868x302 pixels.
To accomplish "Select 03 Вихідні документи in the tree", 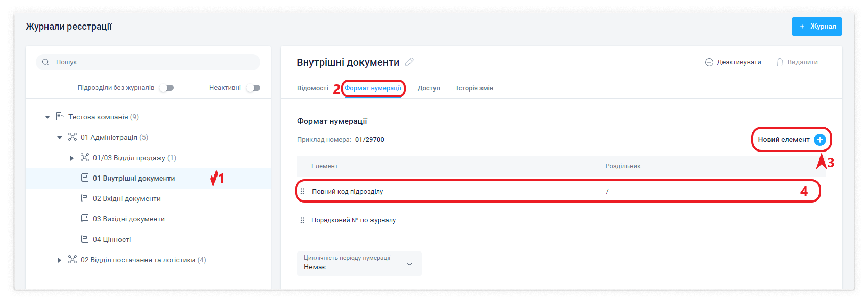I will coord(129,219).
